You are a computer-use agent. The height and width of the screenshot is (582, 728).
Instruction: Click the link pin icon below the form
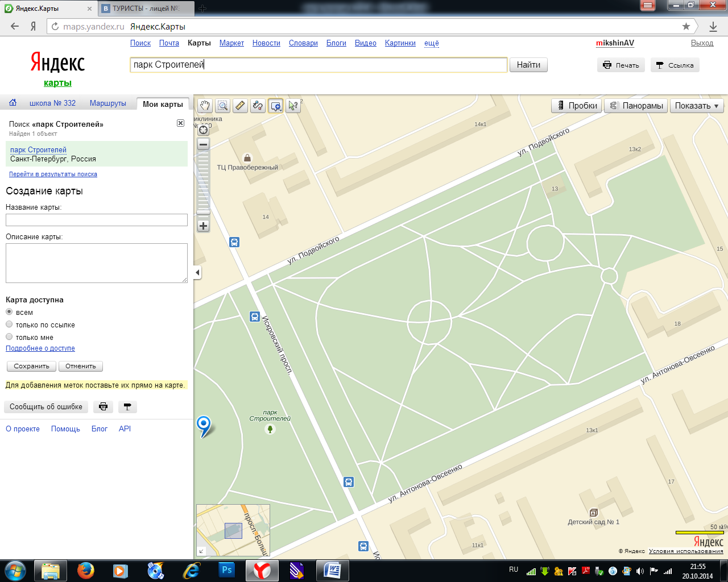[127, 407]
